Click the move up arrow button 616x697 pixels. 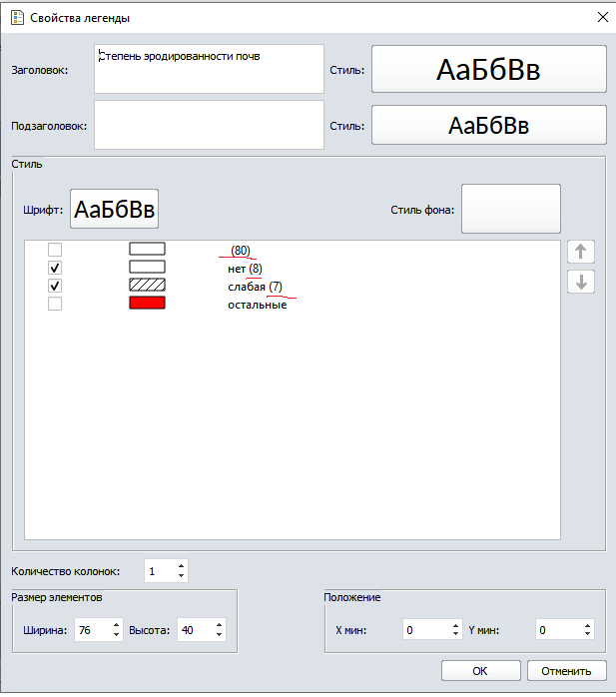click(581, 252)
